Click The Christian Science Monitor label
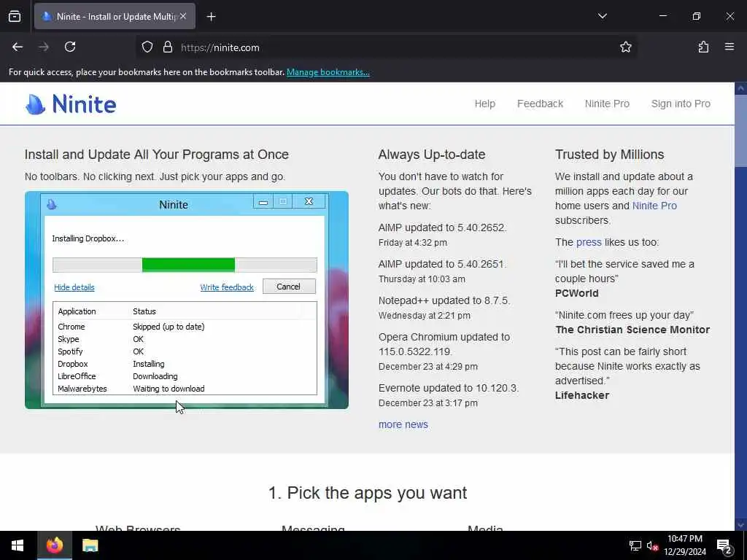 (632, 330)
